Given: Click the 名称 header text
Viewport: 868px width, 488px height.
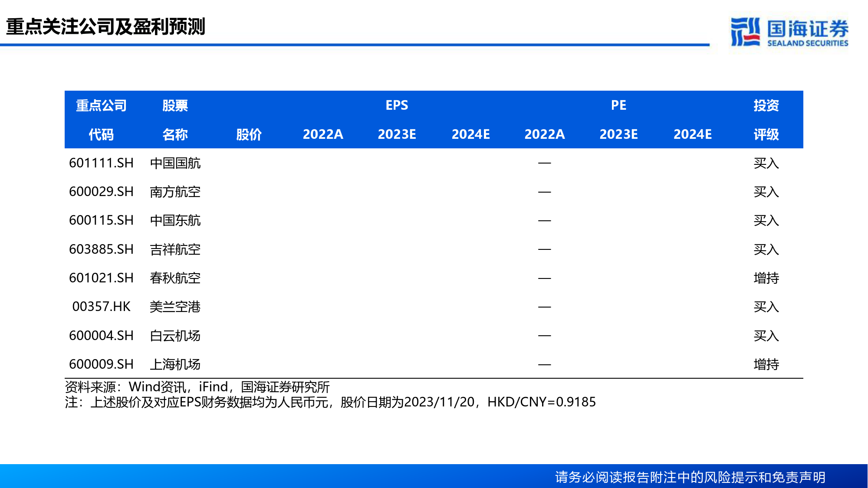Looking at the screenshot, I should (x=175, y=134).
